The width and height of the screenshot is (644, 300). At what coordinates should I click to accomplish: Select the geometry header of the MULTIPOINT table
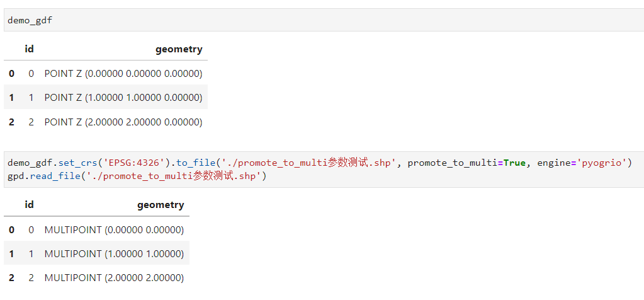coord(161,205)
